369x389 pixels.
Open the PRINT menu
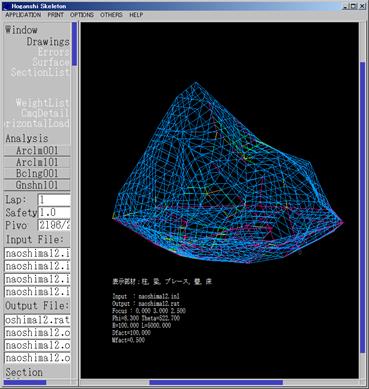pyautogui.click(x=55, y=15)
